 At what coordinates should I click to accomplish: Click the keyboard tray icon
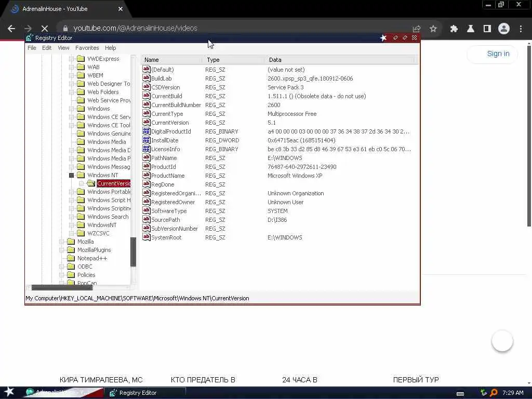tap(460, 394)
